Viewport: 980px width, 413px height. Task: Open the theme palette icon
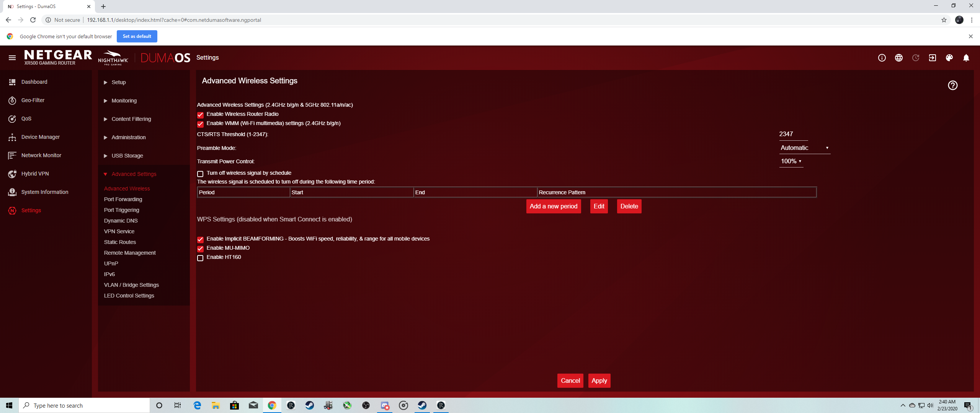tap(949, 58)
